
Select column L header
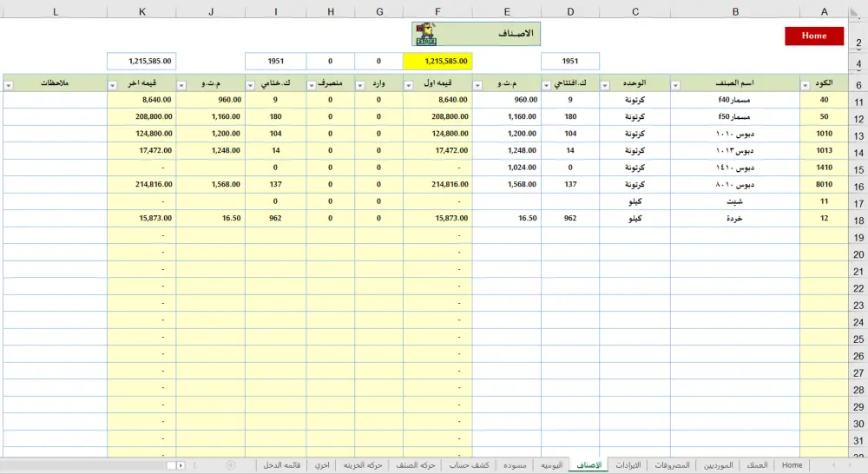[55, 11]
